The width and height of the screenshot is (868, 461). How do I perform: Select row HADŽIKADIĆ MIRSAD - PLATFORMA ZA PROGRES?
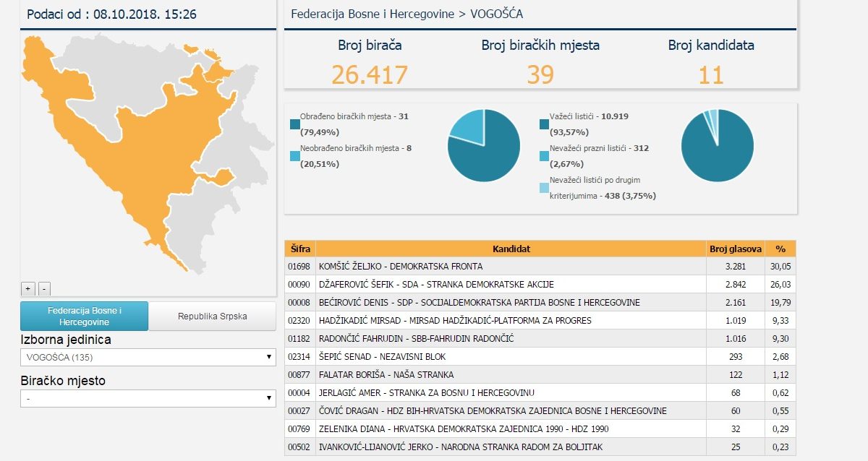(540, 320)
